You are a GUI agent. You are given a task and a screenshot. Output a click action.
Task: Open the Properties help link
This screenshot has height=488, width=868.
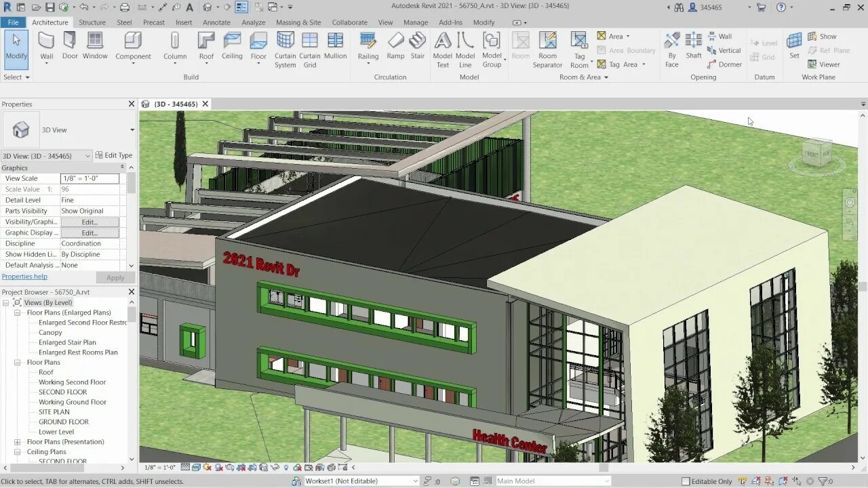[24, 277]
